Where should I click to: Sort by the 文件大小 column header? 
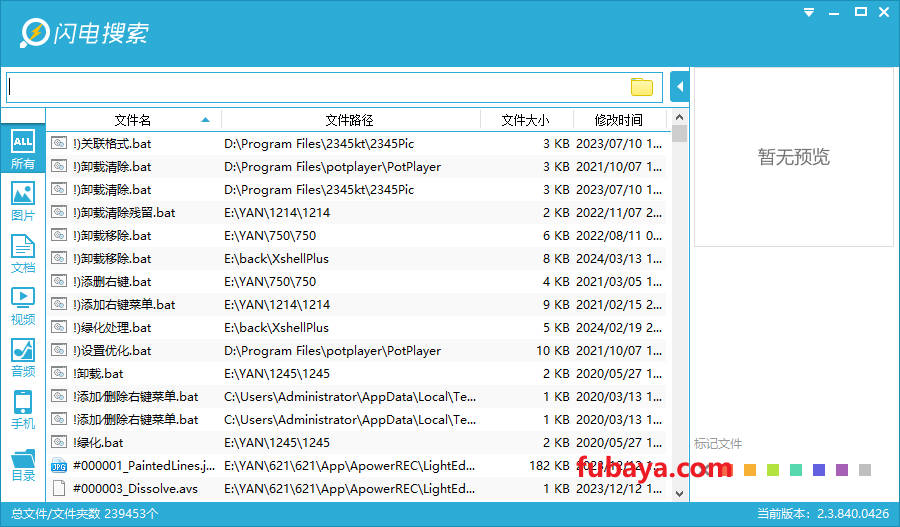(526, 120)
